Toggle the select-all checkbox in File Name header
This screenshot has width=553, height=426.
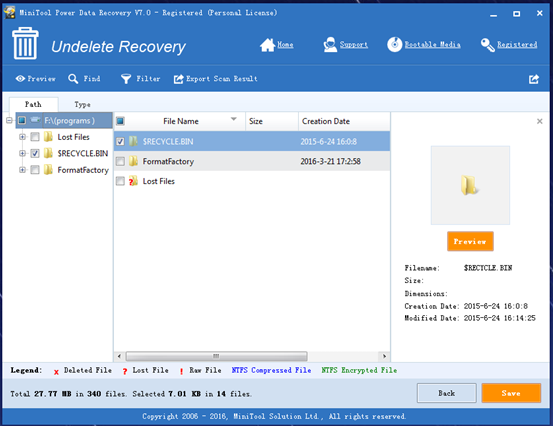coord(120,121)
